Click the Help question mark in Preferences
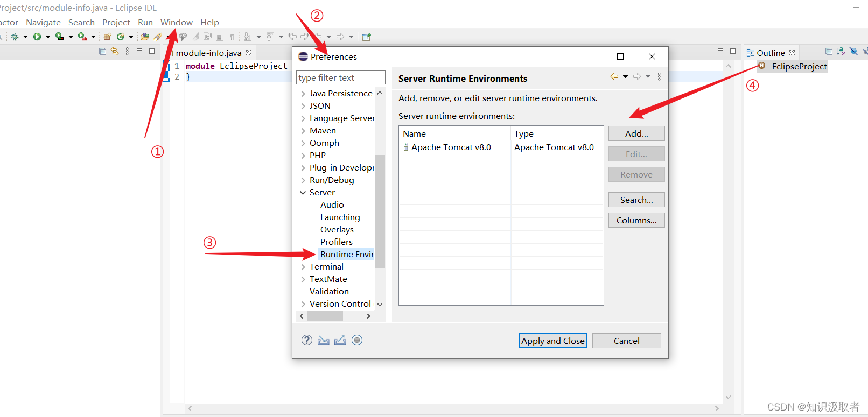The image size is (868, 417). click(x=307, y=340)
